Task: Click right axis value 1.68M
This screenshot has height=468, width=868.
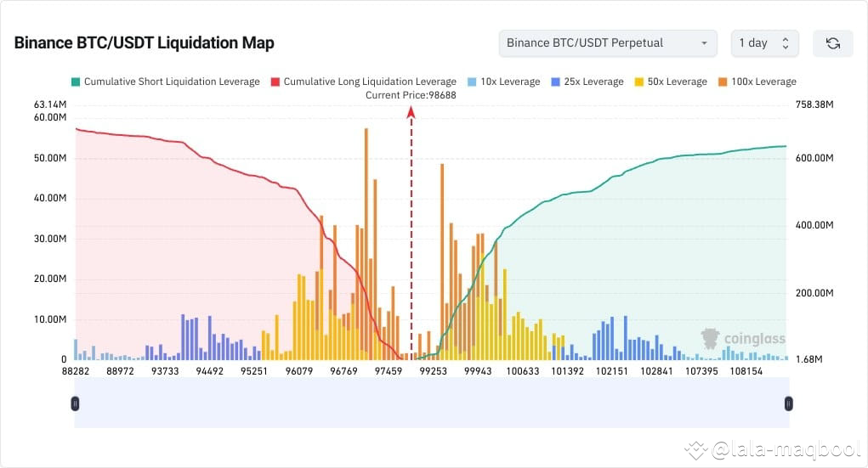Action: (808, 359)
